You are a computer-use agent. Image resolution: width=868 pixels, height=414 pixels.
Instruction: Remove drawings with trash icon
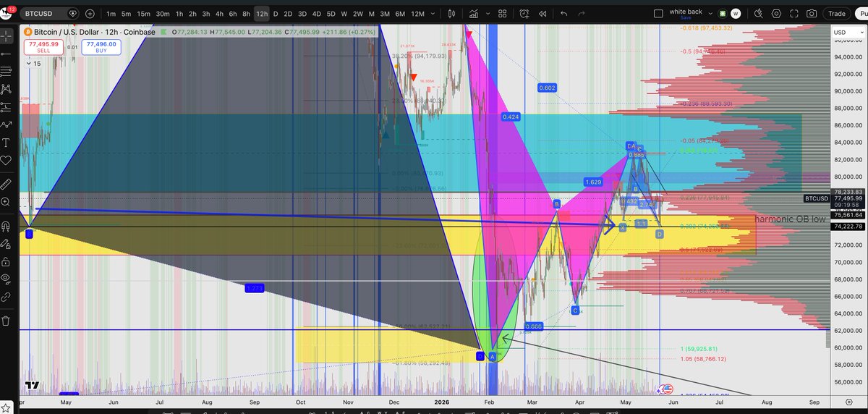pos(7,320)
